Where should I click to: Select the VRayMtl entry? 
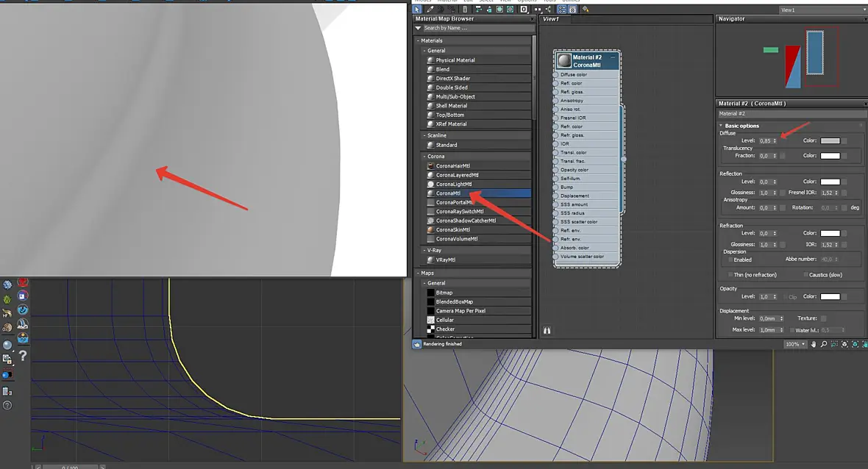[478, 260]
